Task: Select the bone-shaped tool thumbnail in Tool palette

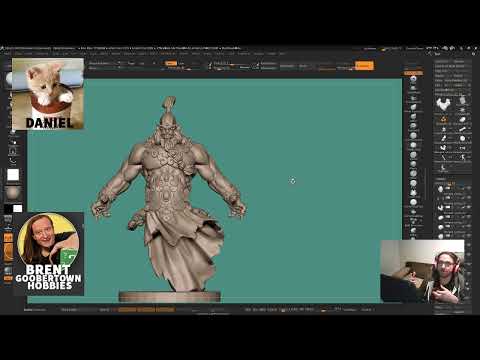Action: point(462,129)
